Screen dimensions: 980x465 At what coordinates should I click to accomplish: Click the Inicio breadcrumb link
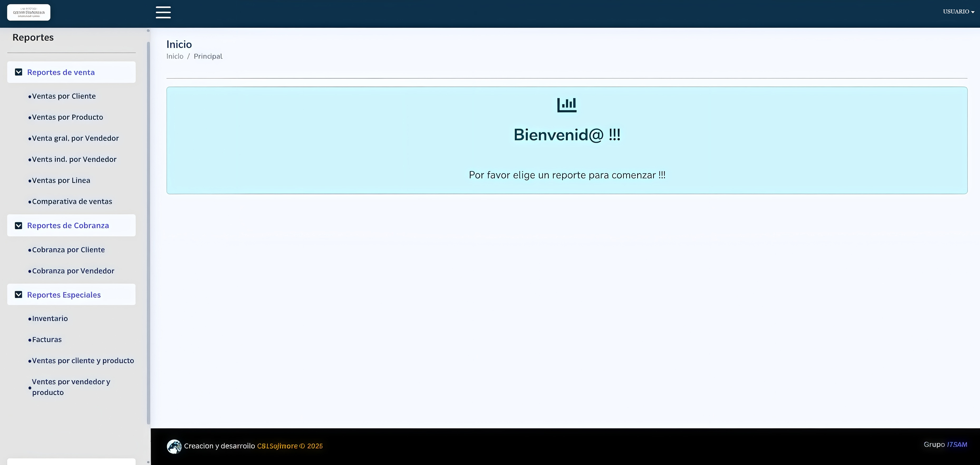coord(175,56)
